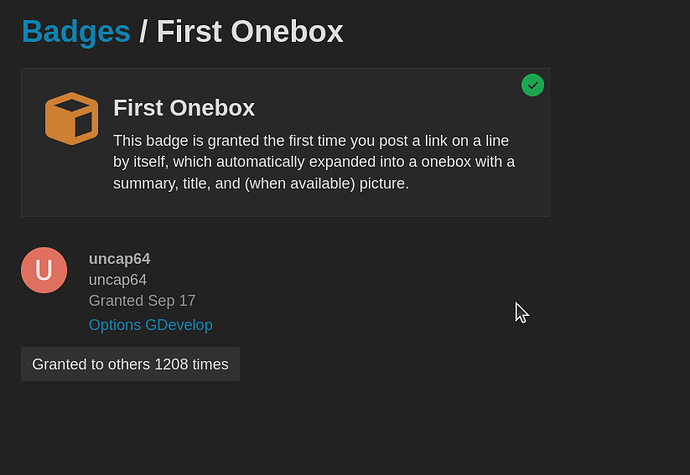Click the orange cube badge icon
The image size is (690, 475).
pos(71,118)
